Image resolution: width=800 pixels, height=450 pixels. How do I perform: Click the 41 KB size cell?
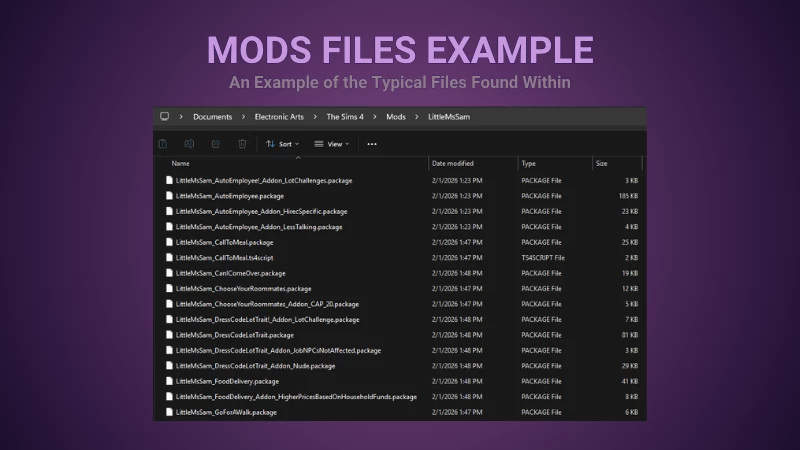coord(630,381)
